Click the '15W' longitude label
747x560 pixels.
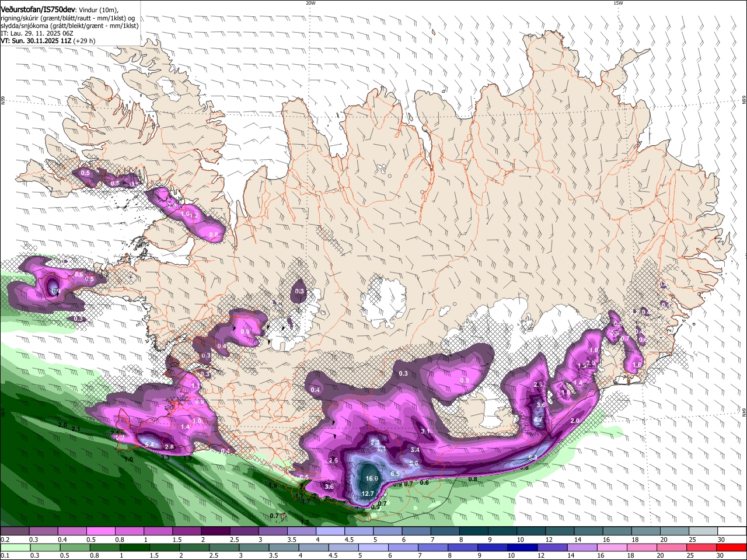tap(617, 3)
